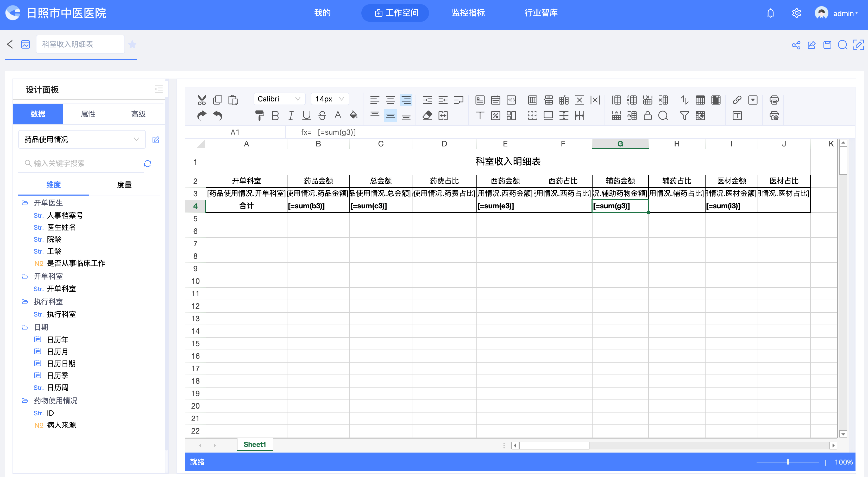Screen dimensions: 868x477
Task: Toggle the favorite star for report
Action: coord(133,44)
